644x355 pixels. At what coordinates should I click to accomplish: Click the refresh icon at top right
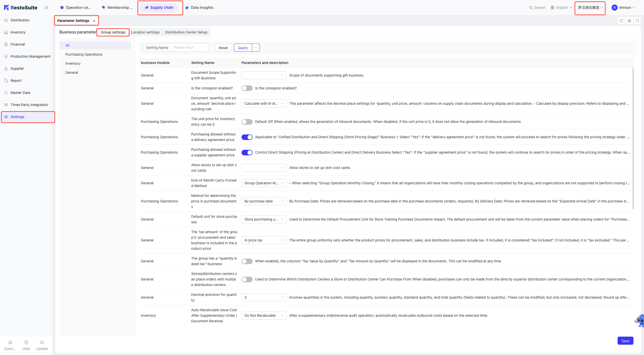point(621,21)
